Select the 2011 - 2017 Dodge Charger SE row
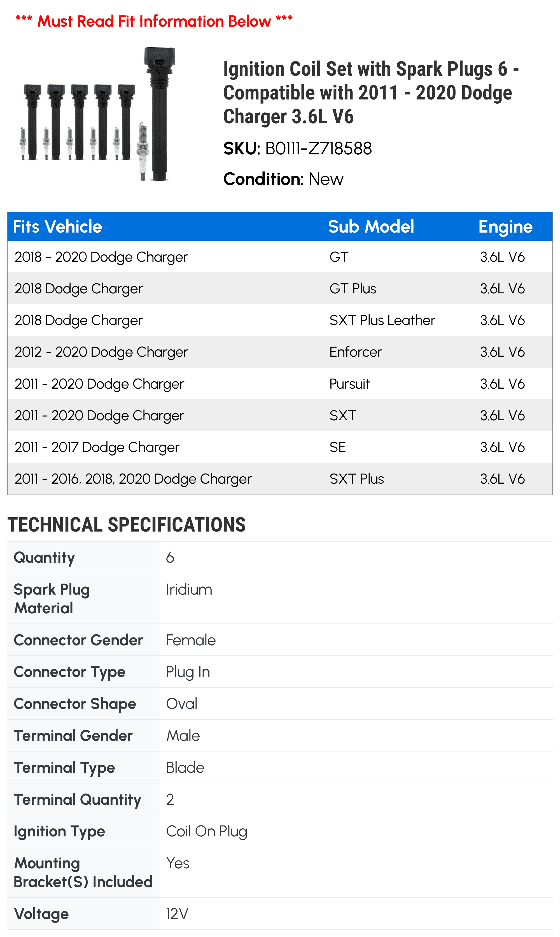Image resolution: width=560 pixels, height=937 pixels. pos(280,447)
